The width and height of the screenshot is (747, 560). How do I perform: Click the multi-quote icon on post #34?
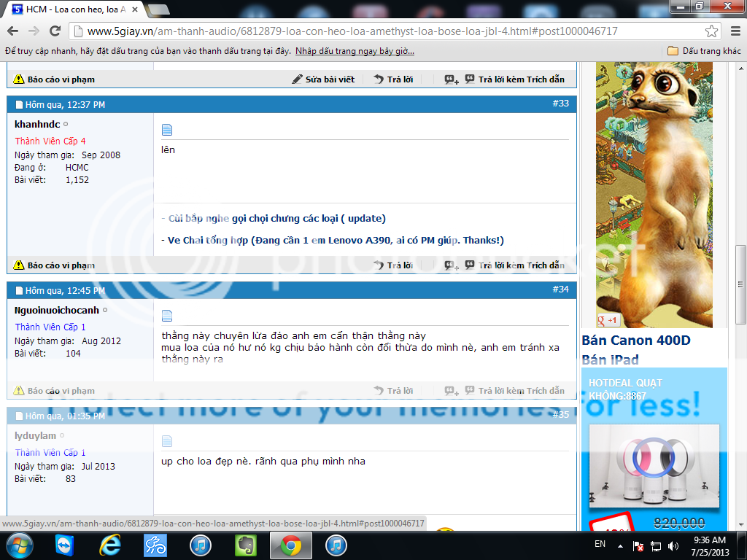click(x=449, y=390)
